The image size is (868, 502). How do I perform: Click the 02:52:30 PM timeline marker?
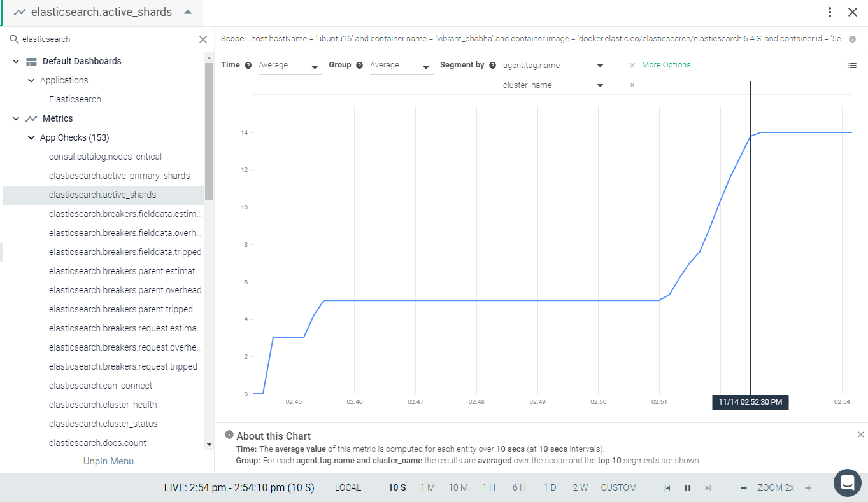(x=750, y=402)
